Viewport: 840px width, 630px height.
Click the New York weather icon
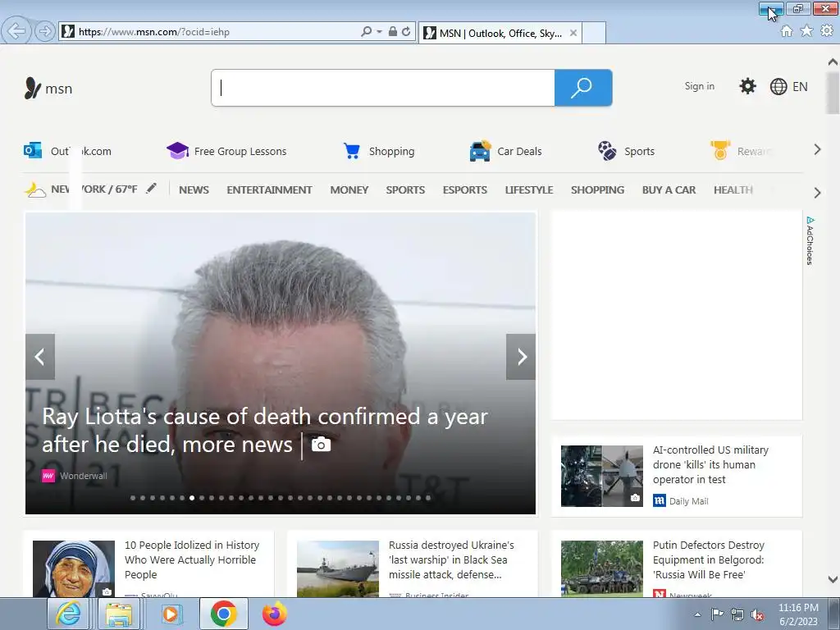pyautogui.click(x=34, y=189)
